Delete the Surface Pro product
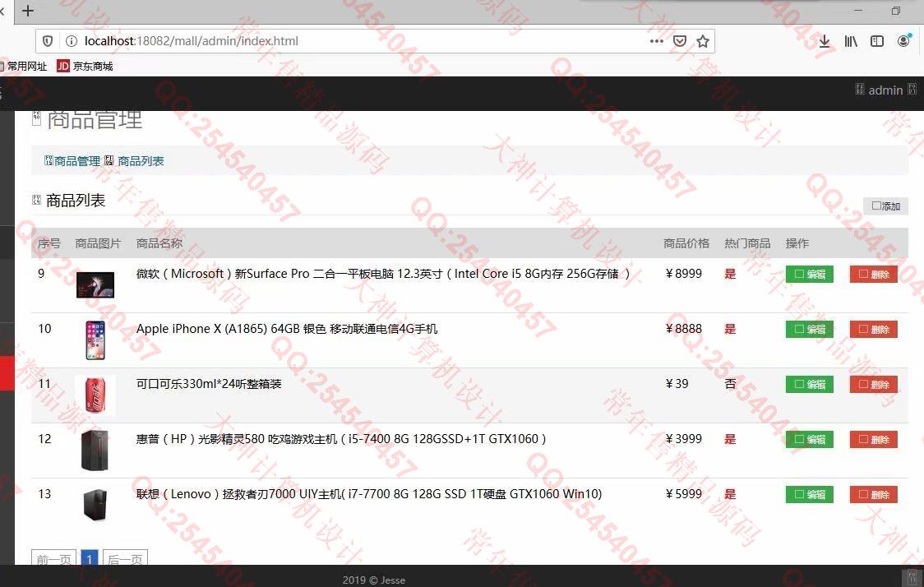The height and width of the screenshot is (587, 924). [x=873, y=274]
